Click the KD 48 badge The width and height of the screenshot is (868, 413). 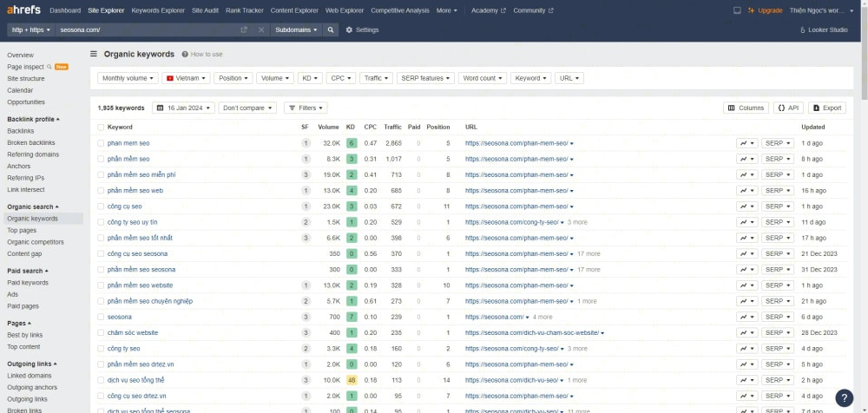pyautogui.click(x=351, y=380)
